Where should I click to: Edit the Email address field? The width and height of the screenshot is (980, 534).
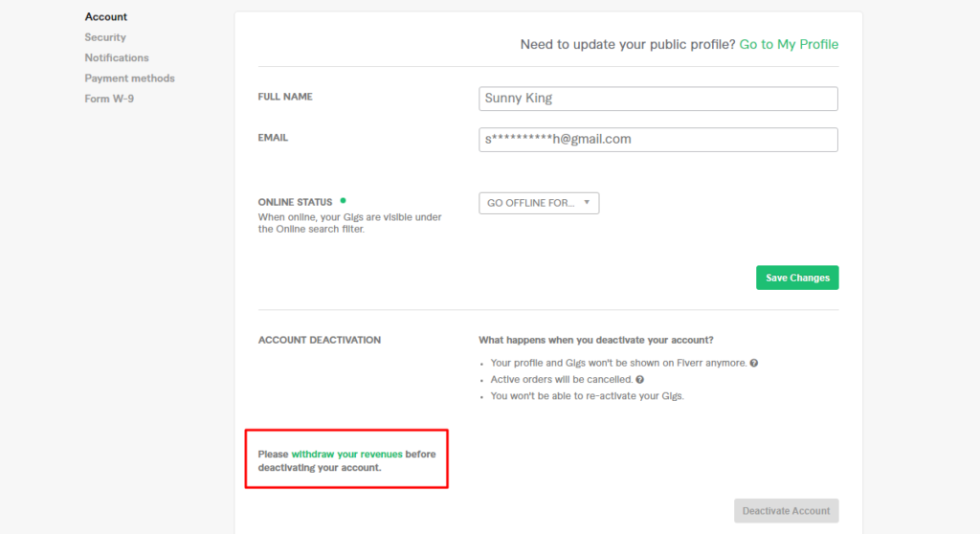[658, 140]
